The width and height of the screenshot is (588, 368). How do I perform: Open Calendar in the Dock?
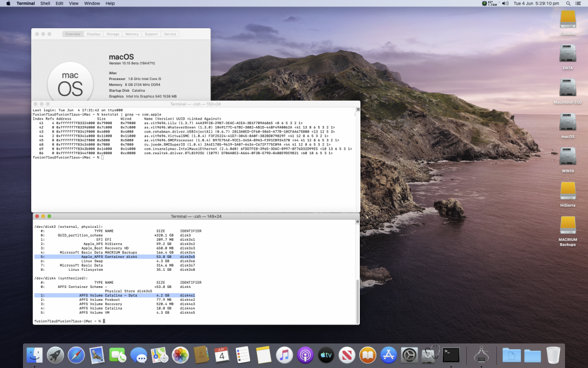[x=222, y=355]
